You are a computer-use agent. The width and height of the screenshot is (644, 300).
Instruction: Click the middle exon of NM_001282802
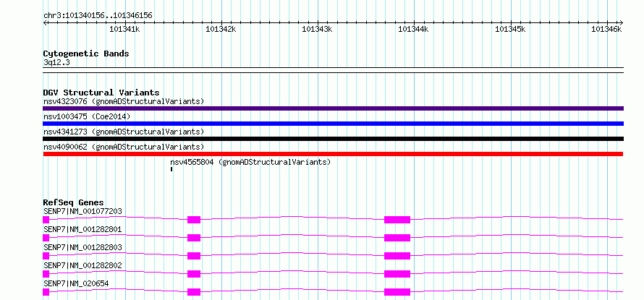(194, 274)
